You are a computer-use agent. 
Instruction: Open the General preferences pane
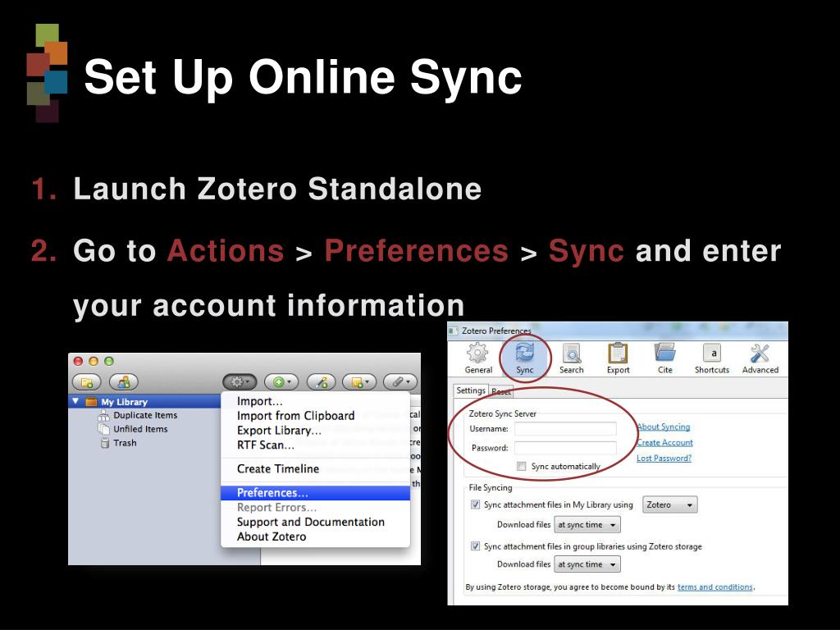(478, 358)
